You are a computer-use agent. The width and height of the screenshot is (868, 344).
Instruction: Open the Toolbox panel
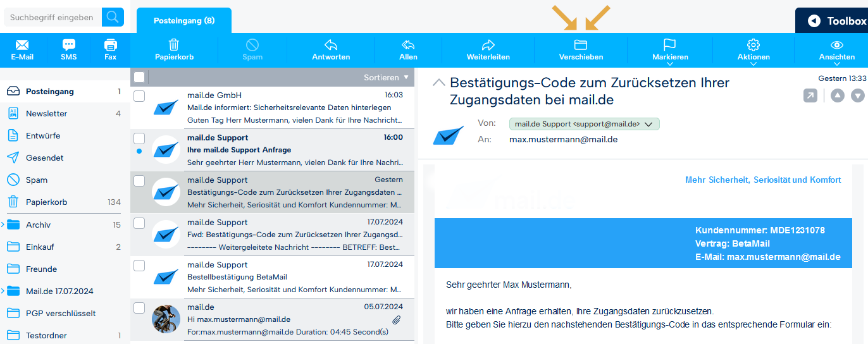[x=831, y=21]
